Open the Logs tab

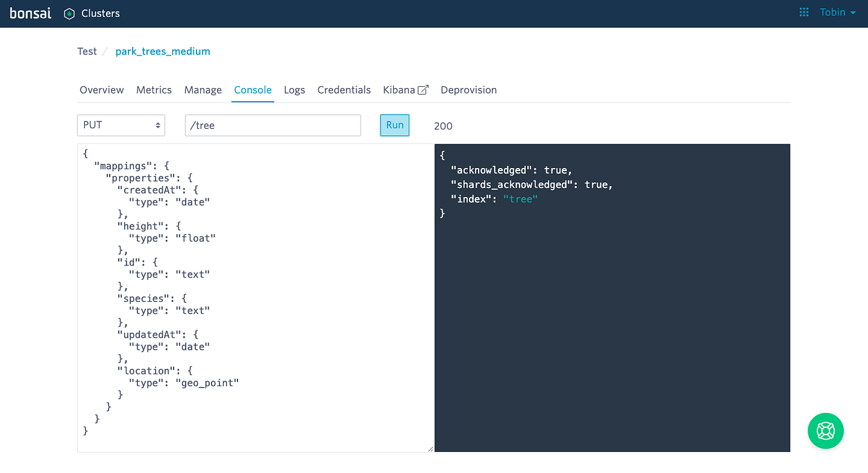[294, 90]
